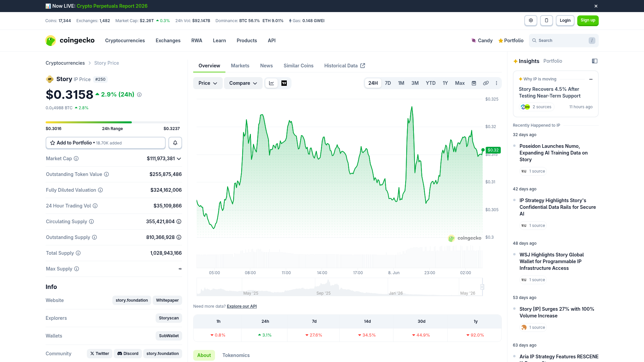This screenshot has height=362, width=644.
Task: Switch to News tab
Action: tap(266, 66)
